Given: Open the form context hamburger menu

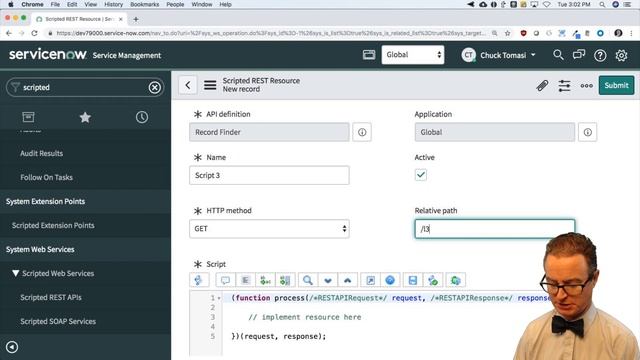Looking at the screenshot, I should point(210,85).
